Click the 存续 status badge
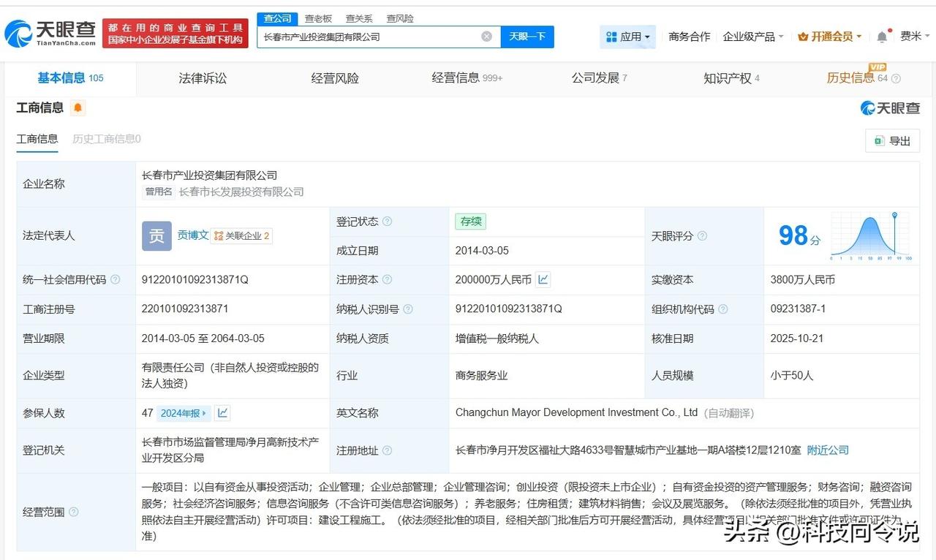 click(x=470, y=222)
